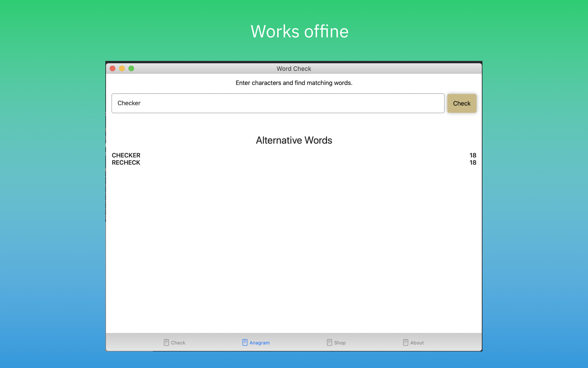588x368 pixels.
Task: Select the CHECKER result word
Action: [126, 155]
